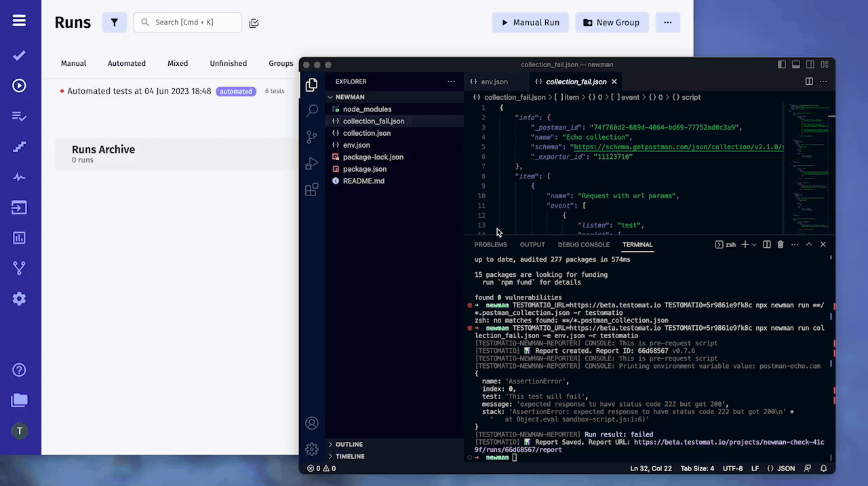The height and width of the screenshot is (486, 868).
Task: Switch to the PROBLEMS panel tab
Action: (490, 244)
